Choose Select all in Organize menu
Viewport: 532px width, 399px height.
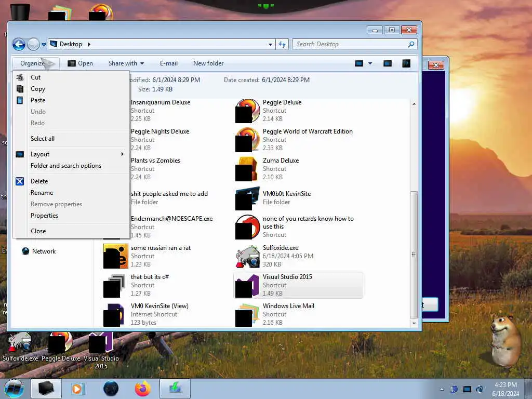point(71,139)
